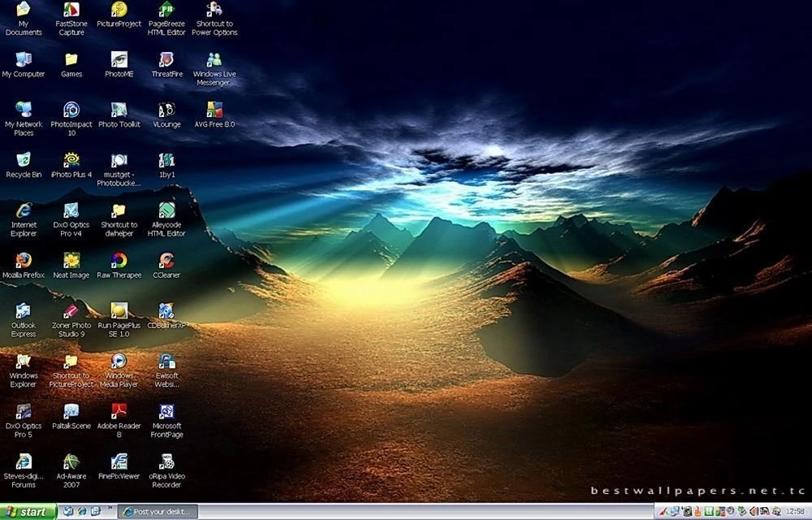
Task: Open the CCleaner desktop icon
Action: point(166,261)
